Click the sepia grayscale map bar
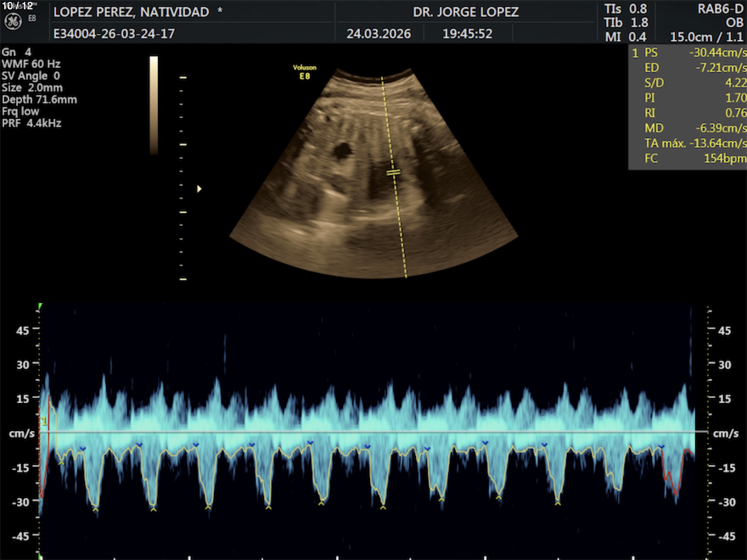 154,105
